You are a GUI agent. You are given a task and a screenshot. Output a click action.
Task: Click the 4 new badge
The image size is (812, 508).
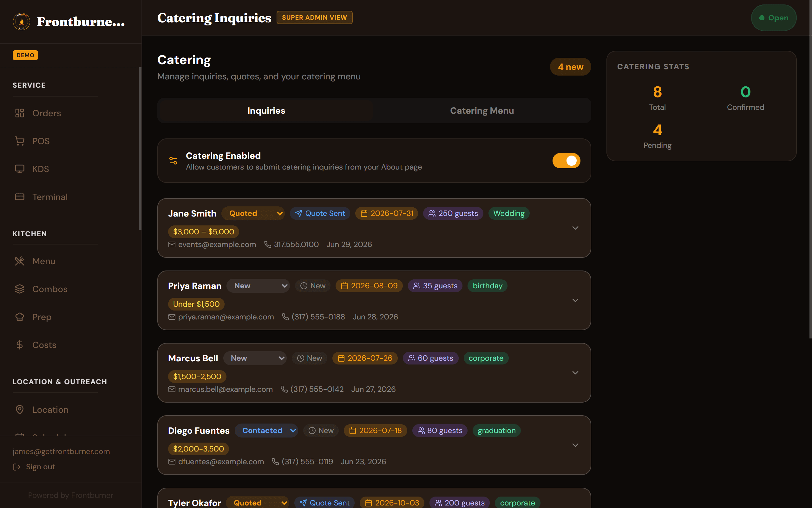pos(570,67)
